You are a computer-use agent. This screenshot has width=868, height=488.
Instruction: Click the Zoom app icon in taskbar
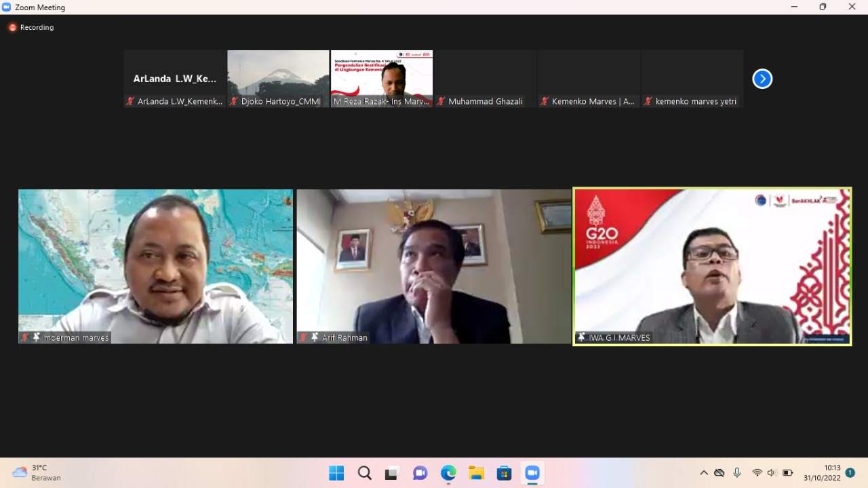coord(532,473)
